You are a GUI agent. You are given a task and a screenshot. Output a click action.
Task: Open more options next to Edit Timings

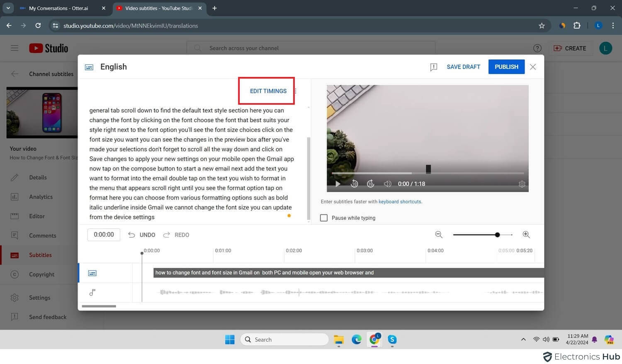[x=296, y=91]
